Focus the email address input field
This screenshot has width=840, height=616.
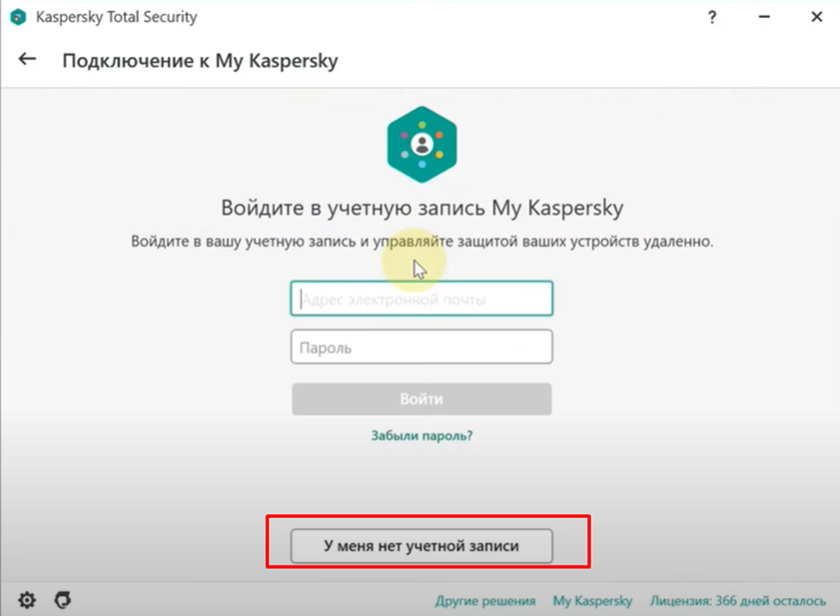pos(422,299)
